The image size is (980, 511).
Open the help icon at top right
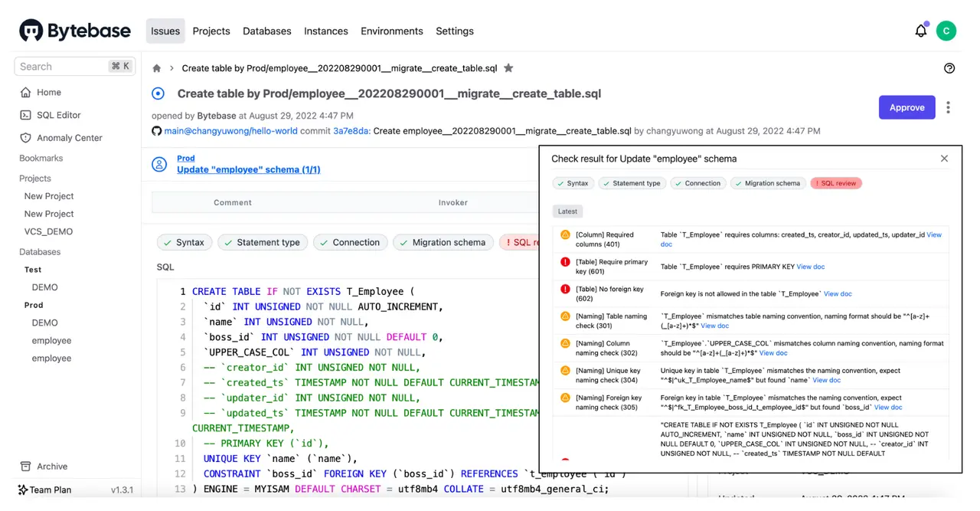(949, 68)
